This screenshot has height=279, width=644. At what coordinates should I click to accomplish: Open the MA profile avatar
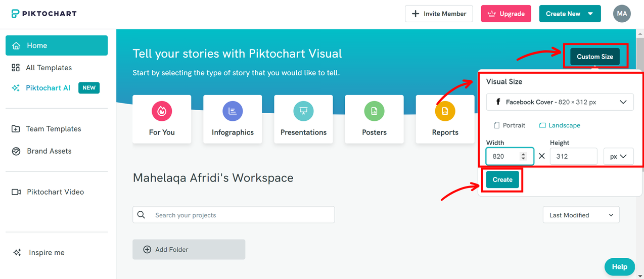click(622, 14)
